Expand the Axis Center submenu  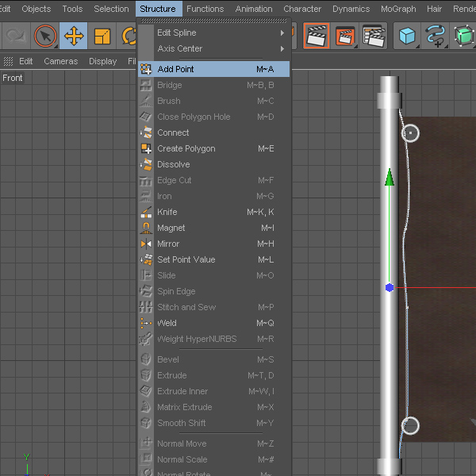click(x=213, y=48)
